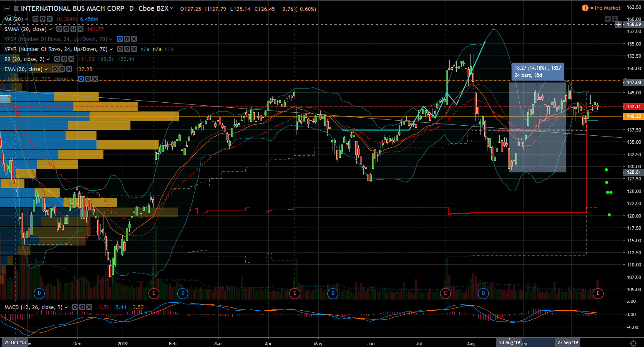Remove the Vol indicator
Screen dimensions: 644x347
tap(50, 19)
